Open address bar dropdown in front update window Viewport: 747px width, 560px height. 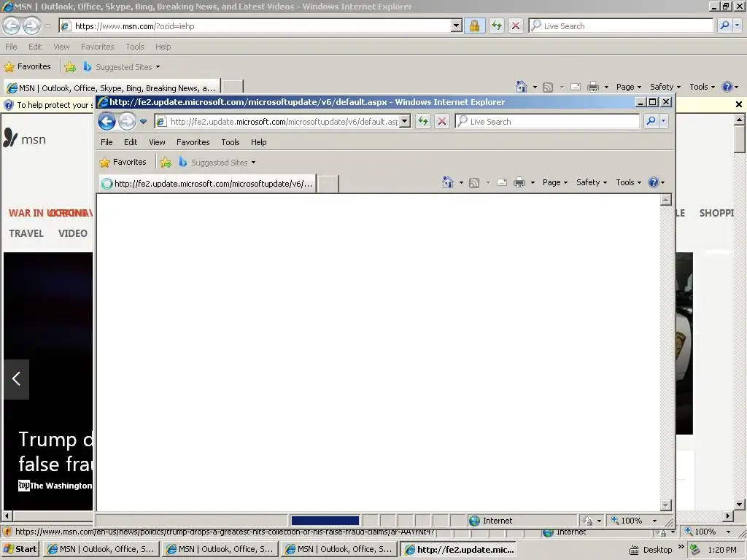click(404, 122)
